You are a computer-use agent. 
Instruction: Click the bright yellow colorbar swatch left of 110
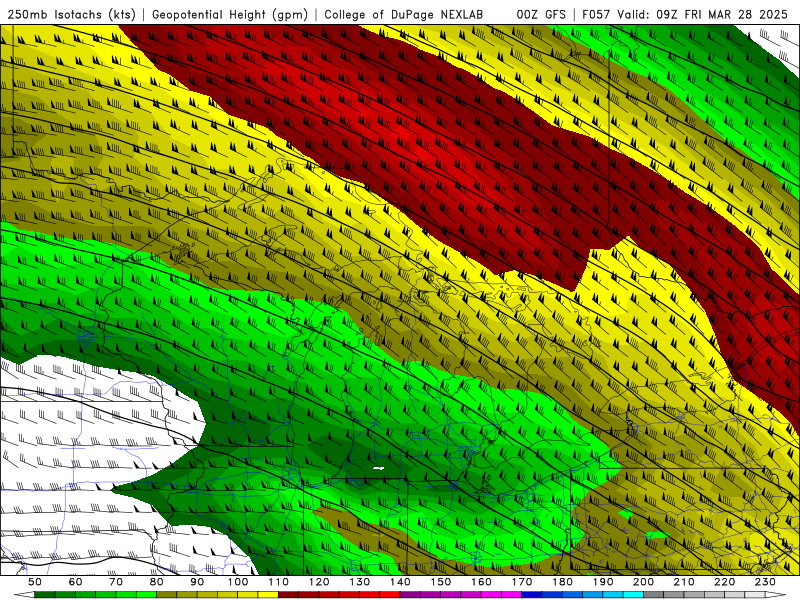click(268, 595)
